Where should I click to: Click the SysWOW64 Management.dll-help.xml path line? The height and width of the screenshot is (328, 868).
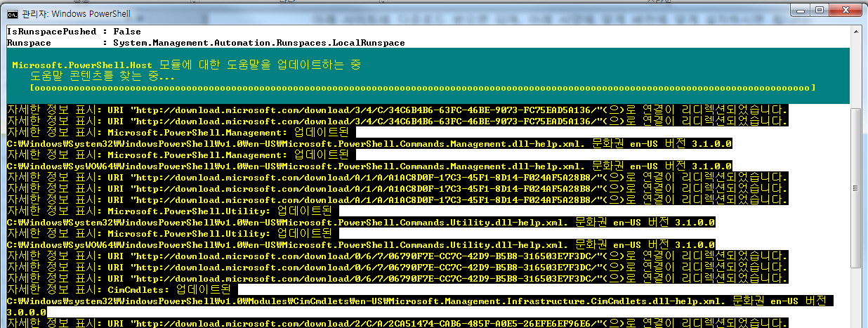click(369, 166)
